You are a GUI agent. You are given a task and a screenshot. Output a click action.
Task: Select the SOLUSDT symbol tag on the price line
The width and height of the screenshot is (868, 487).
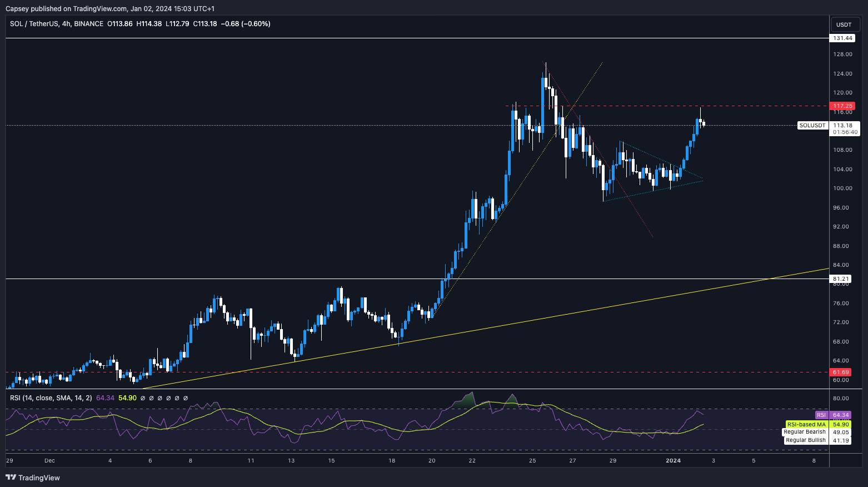coord(812,126)
